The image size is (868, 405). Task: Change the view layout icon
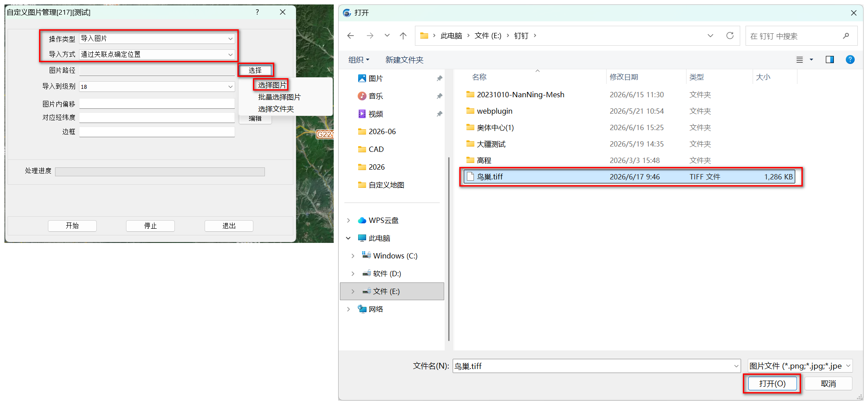(800, 60)
